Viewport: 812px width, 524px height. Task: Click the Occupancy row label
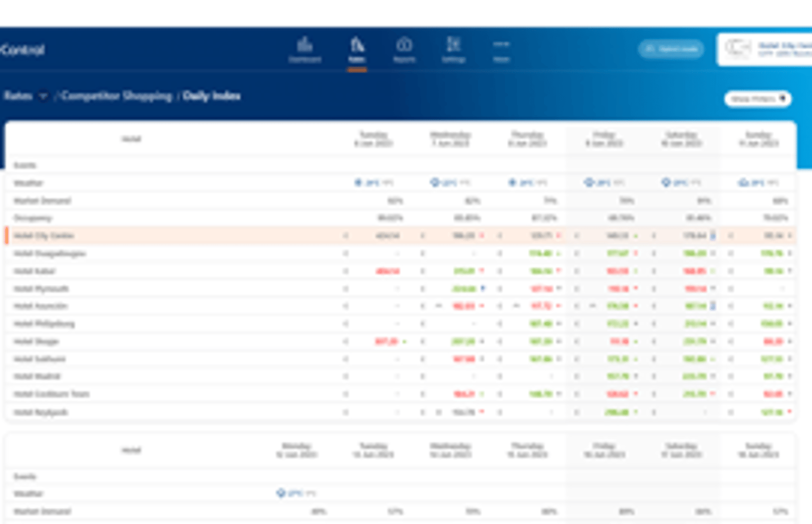[32, 218]
